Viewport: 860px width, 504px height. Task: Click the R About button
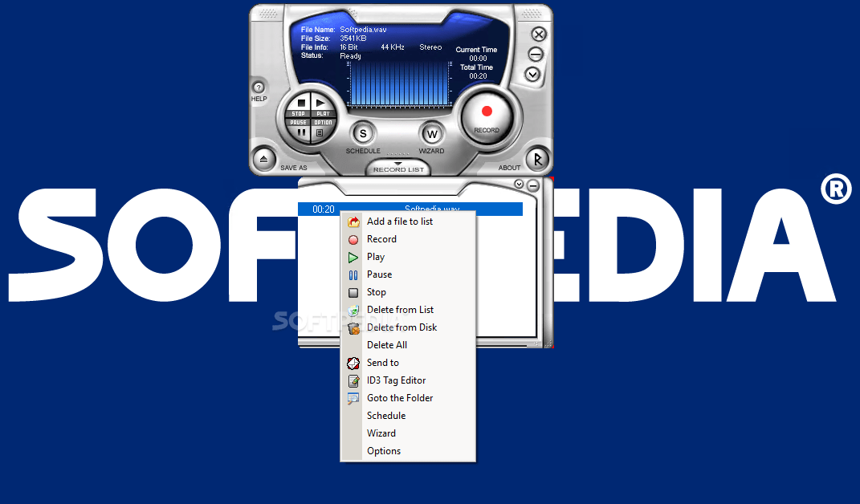point(537,160)
